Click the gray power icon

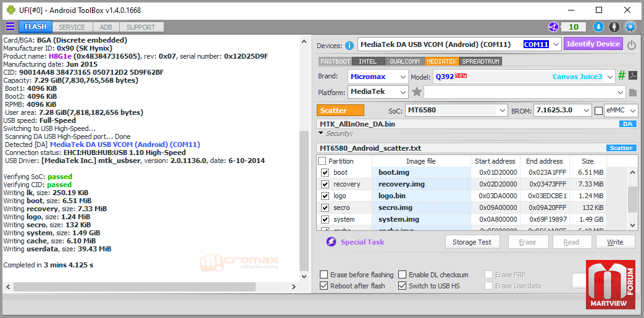click(x=632, y=45)
